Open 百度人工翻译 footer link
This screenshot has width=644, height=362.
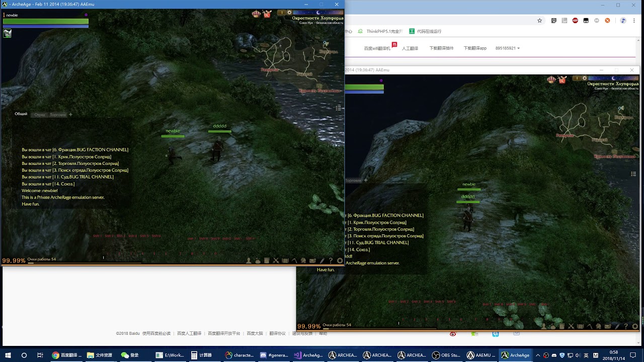click(x=189, y=333)
